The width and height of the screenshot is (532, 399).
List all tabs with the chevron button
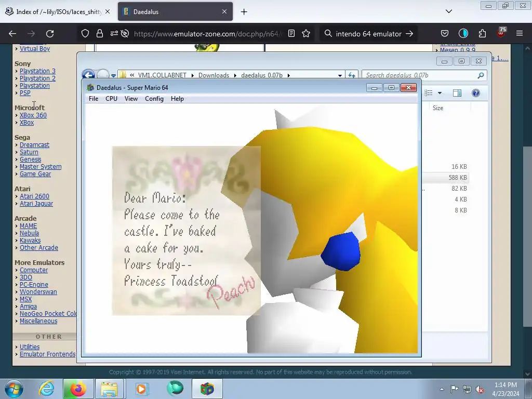coord(449,11)
